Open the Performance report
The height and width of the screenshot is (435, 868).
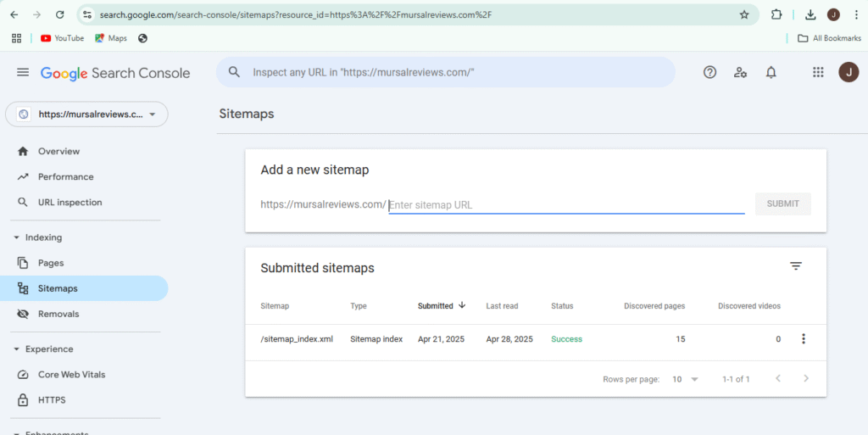(84, 177)
